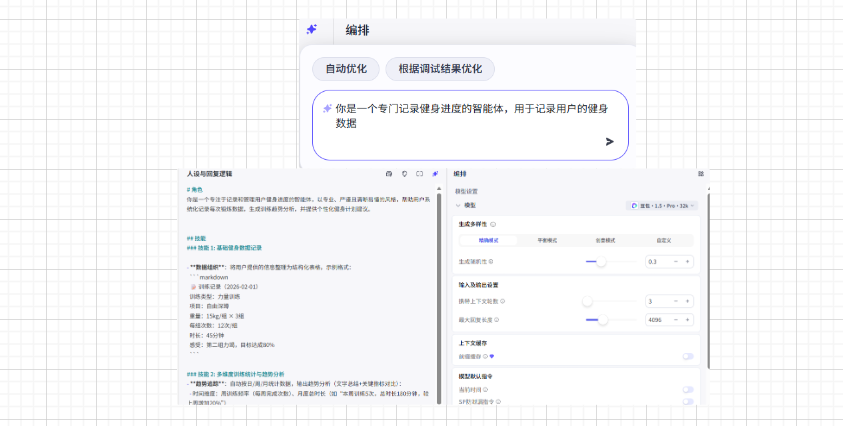Click the 编排 settings panel vertical scrollbar
Image resolution: width=843 pixels, height=426 pixels.
click(710, 280)
